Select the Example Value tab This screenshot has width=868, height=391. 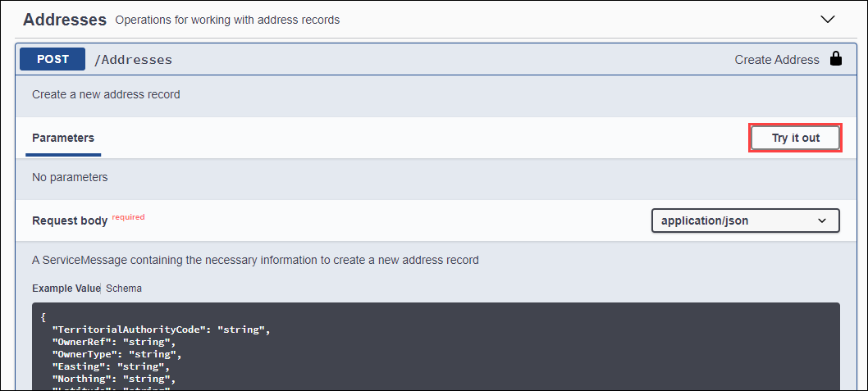click(66, 289)
